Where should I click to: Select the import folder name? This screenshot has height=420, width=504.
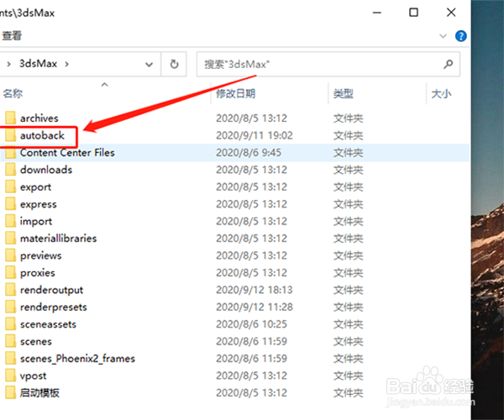[x=35, y=222]
